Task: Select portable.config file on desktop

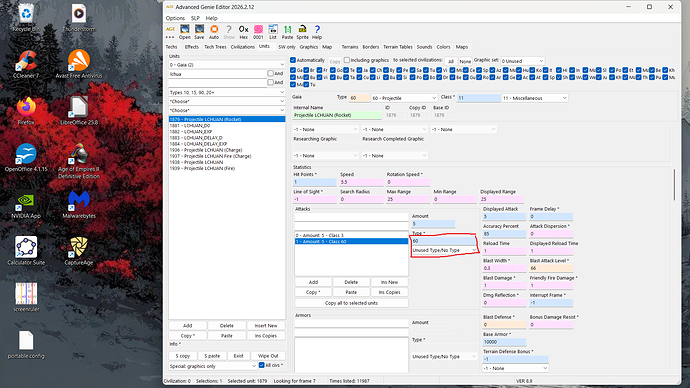Action: (x=26, y=344)
